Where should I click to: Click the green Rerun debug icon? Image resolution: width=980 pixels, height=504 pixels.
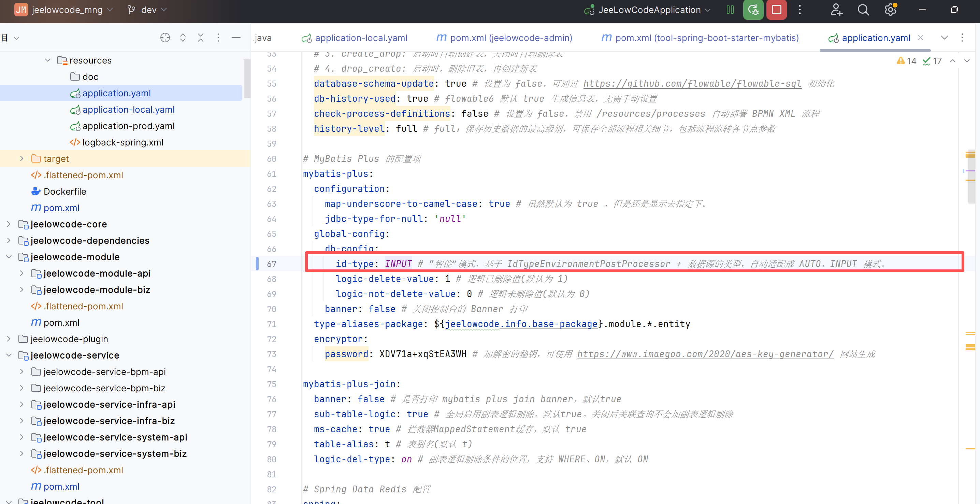click(x=753, y=10)
